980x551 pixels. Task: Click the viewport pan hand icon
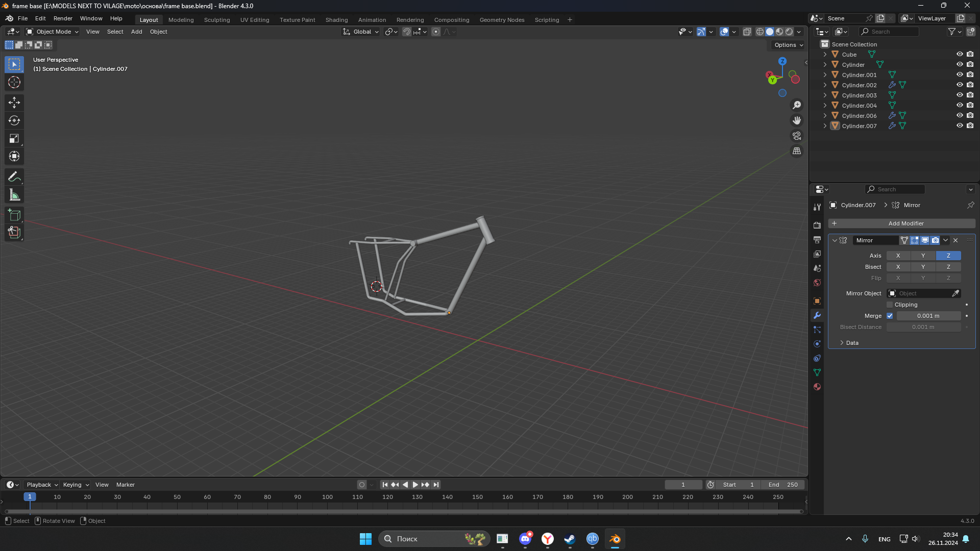click(x=797, y=120)
